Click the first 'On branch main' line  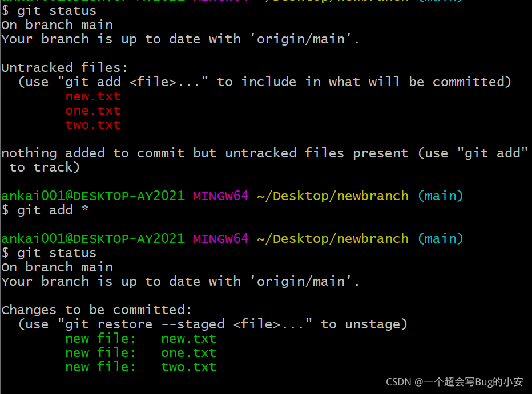point(57,25)
